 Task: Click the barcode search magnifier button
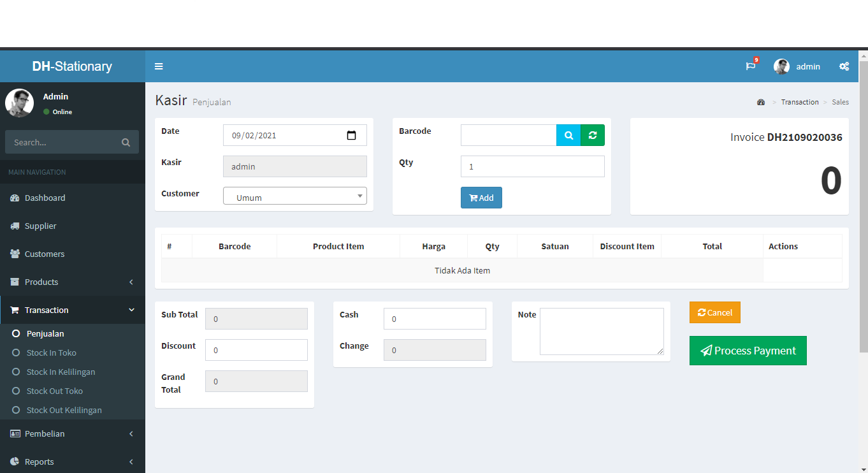pos(568,135)
